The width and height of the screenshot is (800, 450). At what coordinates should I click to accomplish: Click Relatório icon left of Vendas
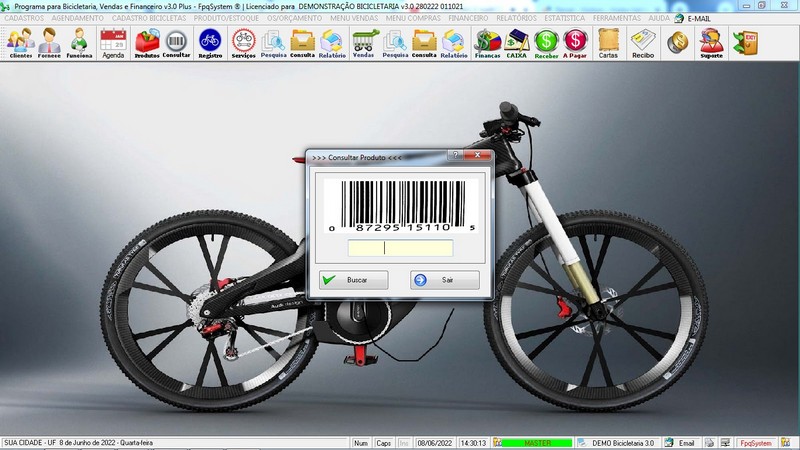click(x=332, y=43)
